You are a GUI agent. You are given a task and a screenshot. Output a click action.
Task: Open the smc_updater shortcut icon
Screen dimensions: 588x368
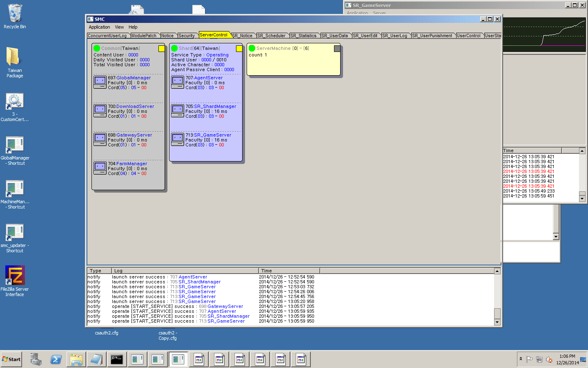[15, 239]
